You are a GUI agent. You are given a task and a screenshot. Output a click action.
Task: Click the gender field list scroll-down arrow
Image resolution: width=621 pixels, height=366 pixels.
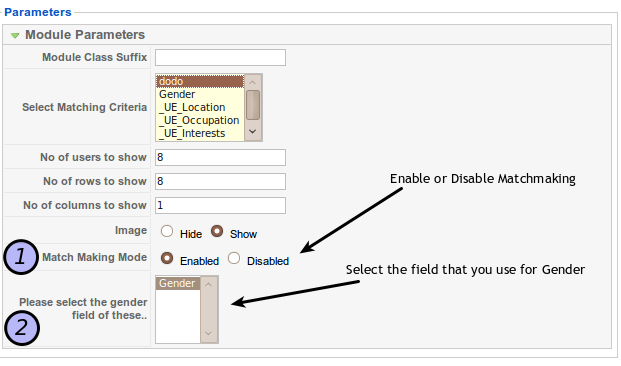click(x=209, y=334)
